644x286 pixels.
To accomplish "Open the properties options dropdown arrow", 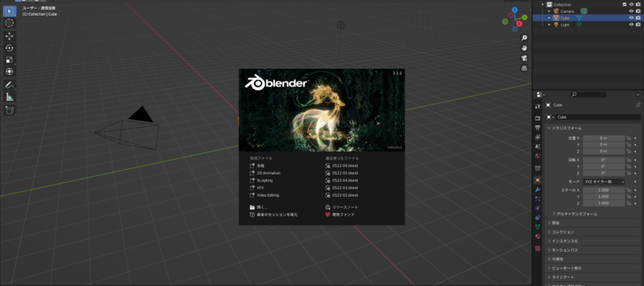I will pos(638,95).
